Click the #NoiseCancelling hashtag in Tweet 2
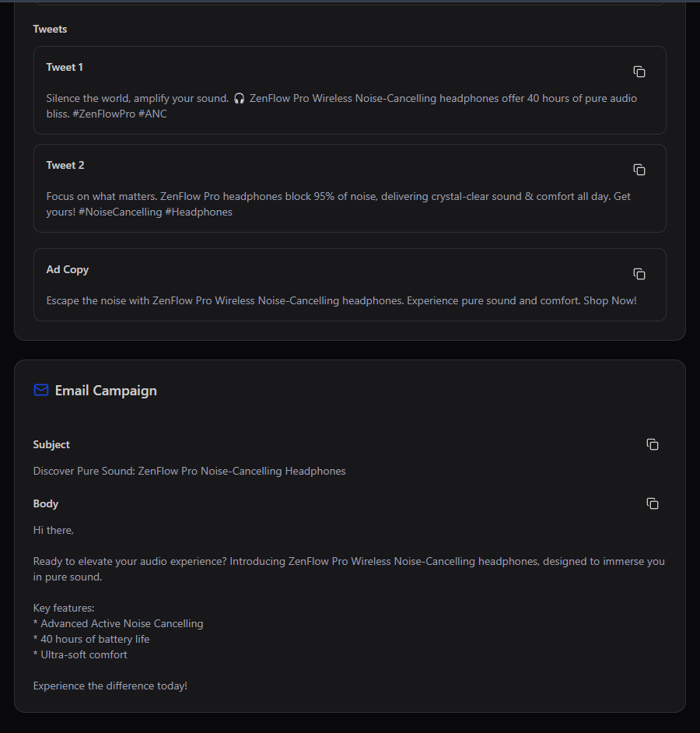The width and height of the screenshot is (700, 733). tap(120, 212)
